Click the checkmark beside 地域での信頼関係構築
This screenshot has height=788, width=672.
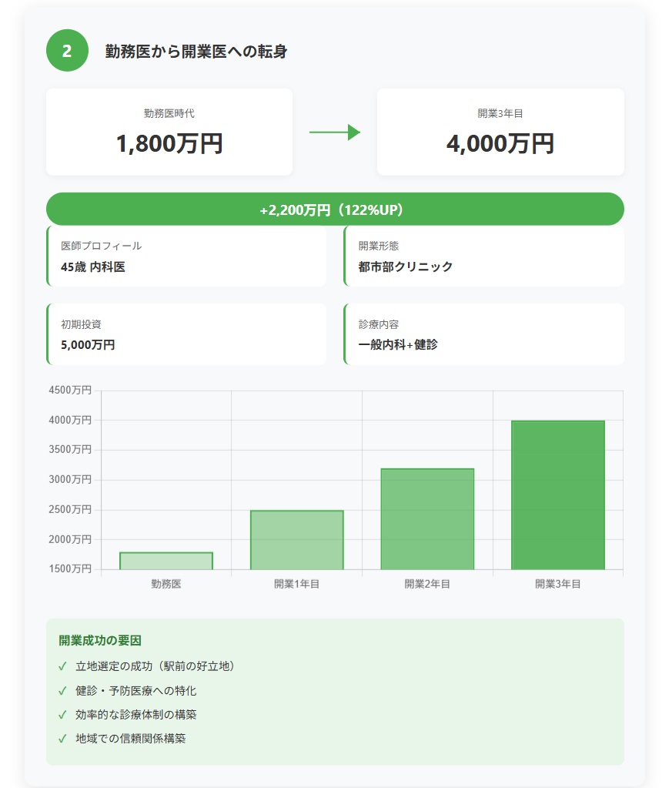click(x=62, y=738)
